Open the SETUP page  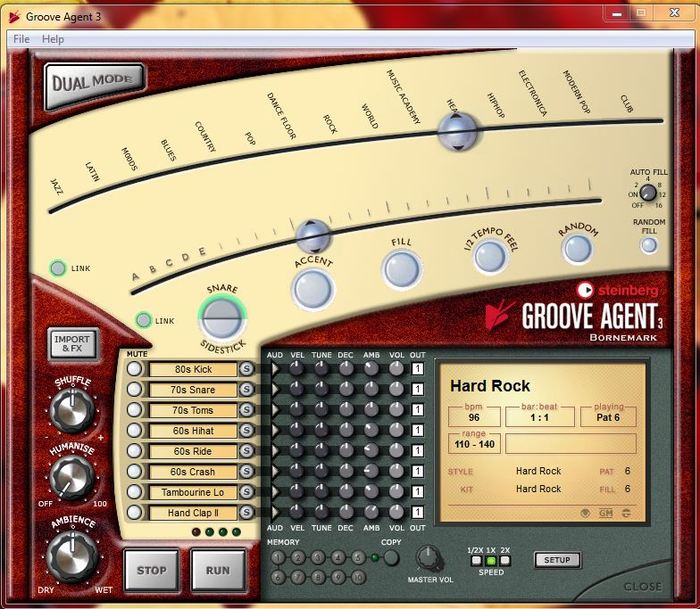click(557, 560)
